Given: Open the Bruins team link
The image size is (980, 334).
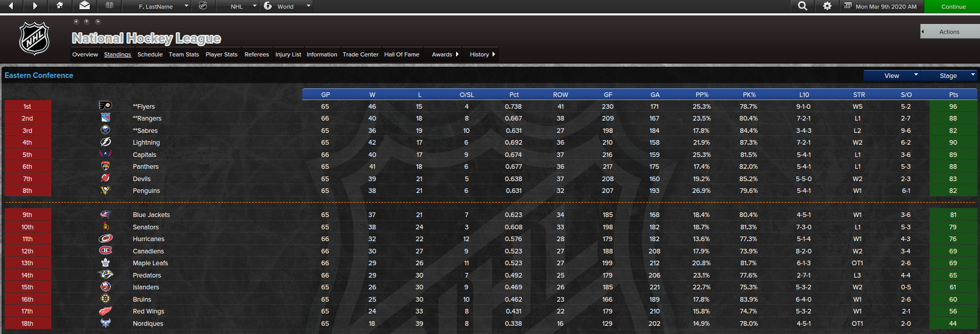Looking at the screenshot, I should pos(142,299).
